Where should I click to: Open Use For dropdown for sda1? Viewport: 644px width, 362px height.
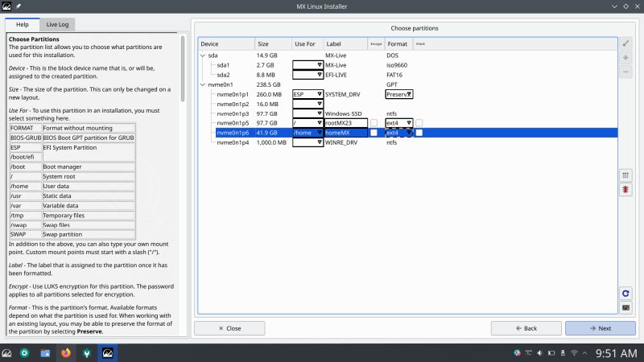[308, 65]
